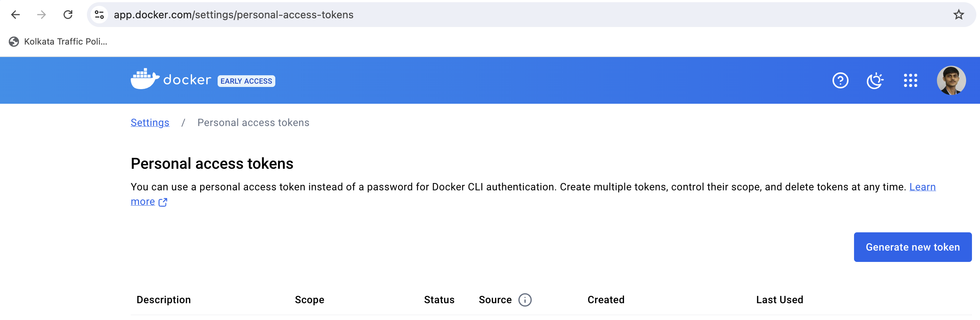Viewport: 980px width, 320px height.
Task: Open the help question mark icon
Action: tap(840, 80)
